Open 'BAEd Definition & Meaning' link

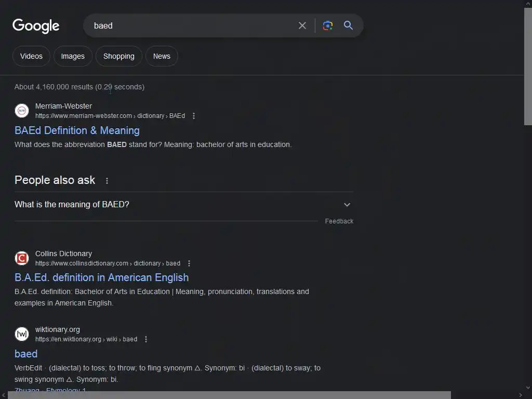[x=77, y=130]
